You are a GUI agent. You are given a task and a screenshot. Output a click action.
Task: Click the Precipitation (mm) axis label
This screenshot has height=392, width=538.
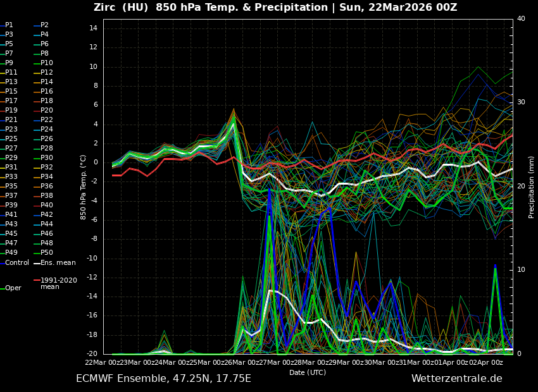[x=532, y=187]
